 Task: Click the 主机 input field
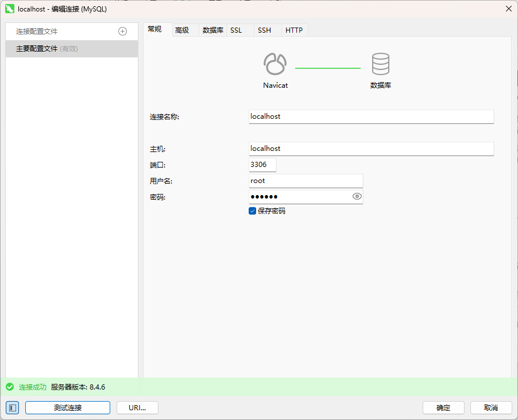[x=372, y=149]
